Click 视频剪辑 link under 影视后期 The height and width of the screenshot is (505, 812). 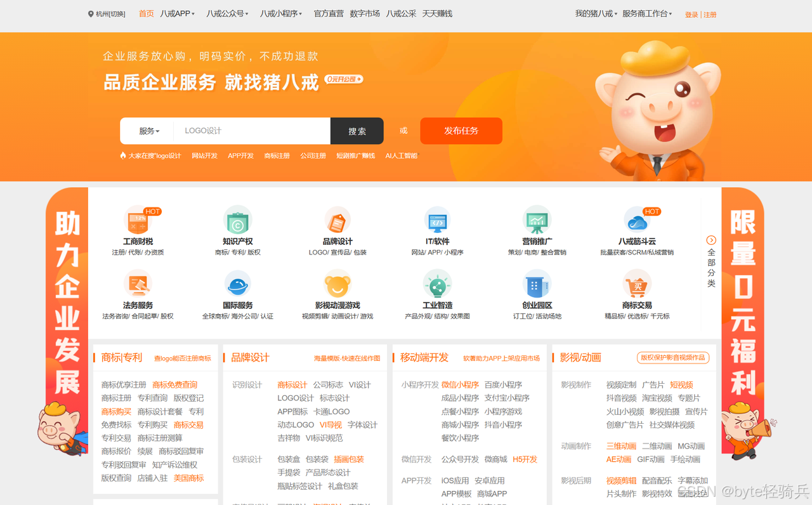621,480
